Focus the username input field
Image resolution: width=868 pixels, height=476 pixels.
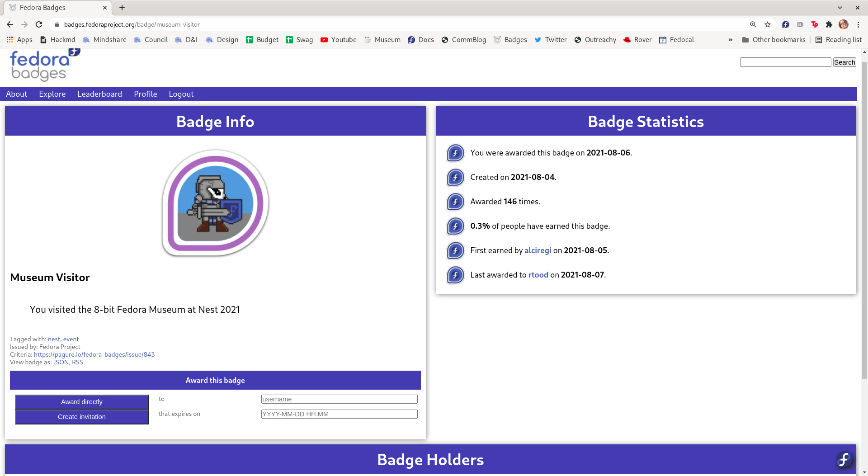point(340,399)
